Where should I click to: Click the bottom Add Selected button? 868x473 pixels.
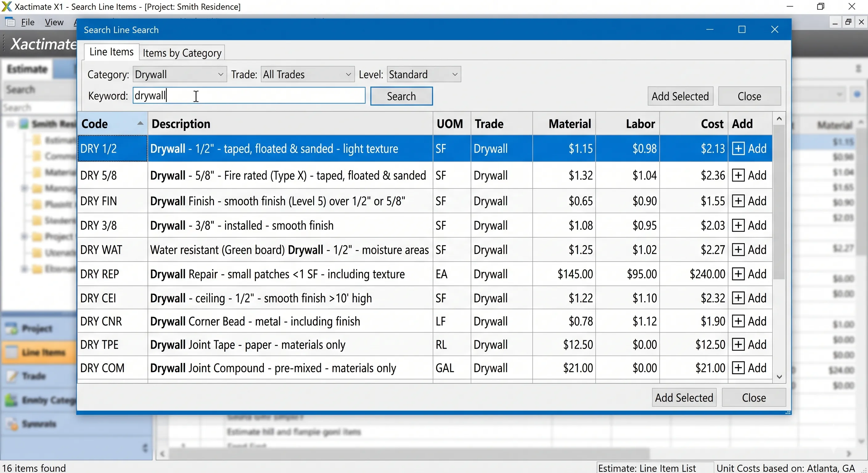(x=684, y=398)
